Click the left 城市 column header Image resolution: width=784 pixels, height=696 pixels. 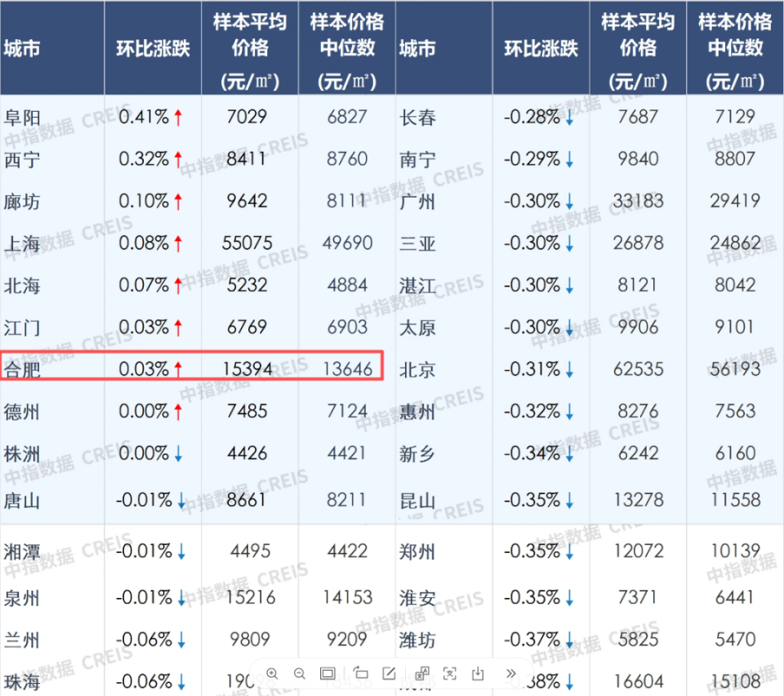(22, 48)
